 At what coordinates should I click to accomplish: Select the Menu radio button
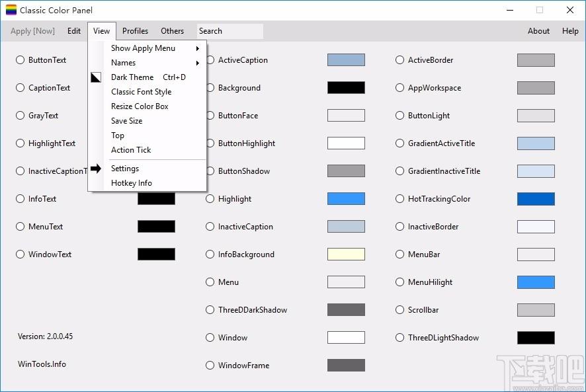point(210,282)
